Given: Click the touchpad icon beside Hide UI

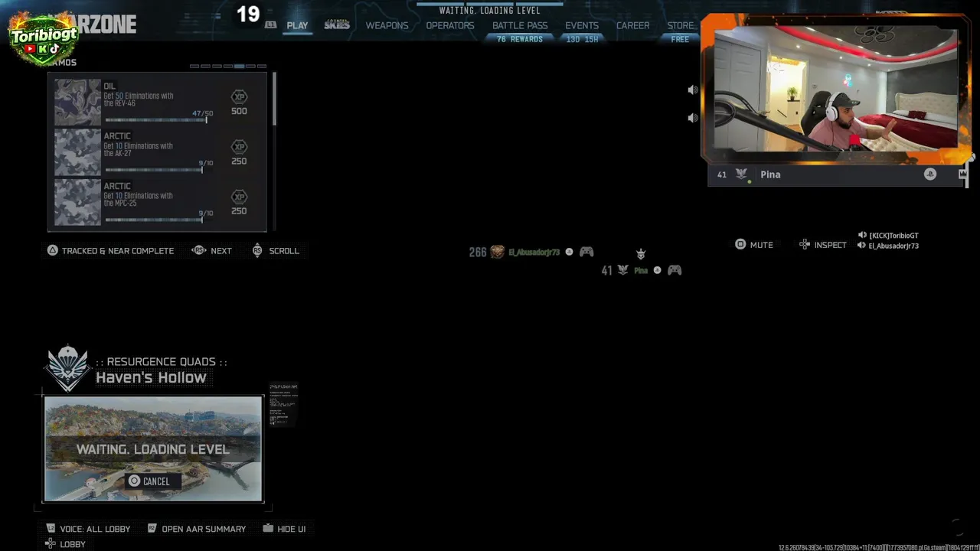Looking at the screenshot, I should pyautogui.click(x=268, y=529).
